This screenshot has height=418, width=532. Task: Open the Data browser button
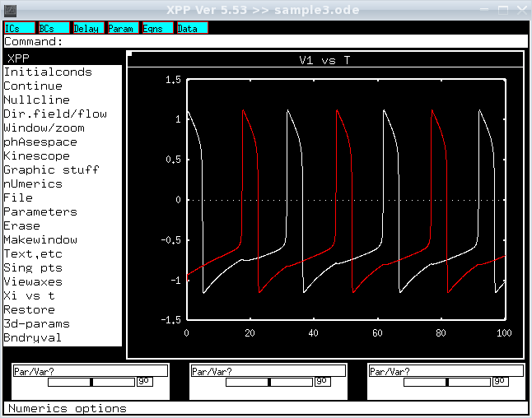click(x=193, y=28)
